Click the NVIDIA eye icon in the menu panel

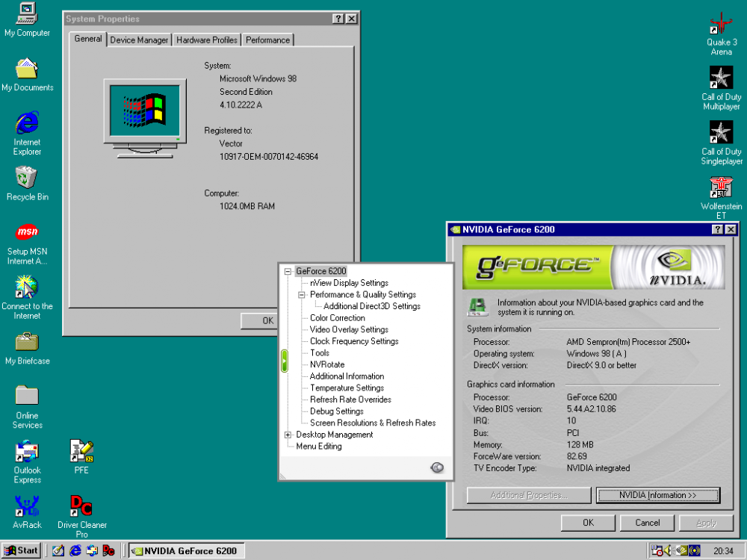[437, 467]
